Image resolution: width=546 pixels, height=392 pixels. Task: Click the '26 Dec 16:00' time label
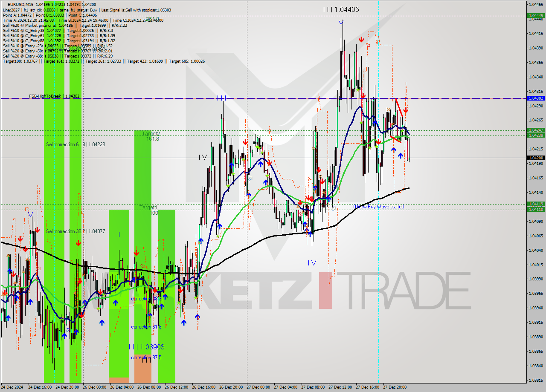(203, 387)
